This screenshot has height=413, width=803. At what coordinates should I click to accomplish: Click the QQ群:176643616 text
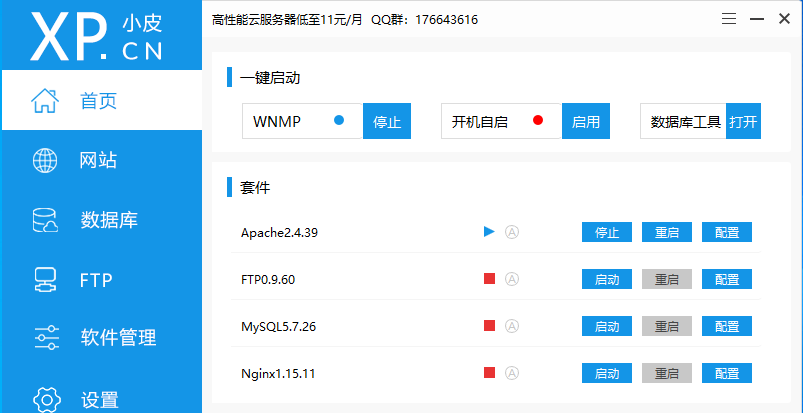pyautogui.click(x=425, y=19)
